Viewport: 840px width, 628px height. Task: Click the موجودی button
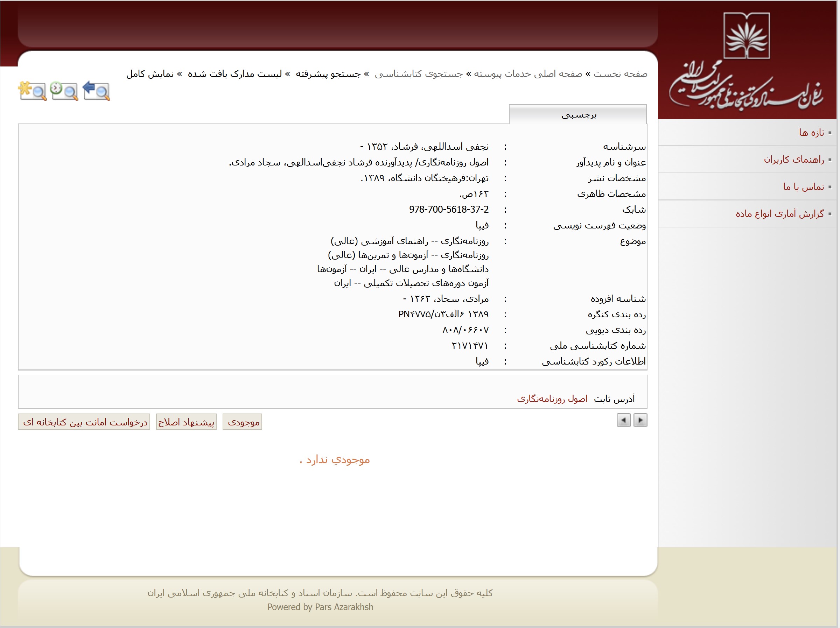click(243, 422)
